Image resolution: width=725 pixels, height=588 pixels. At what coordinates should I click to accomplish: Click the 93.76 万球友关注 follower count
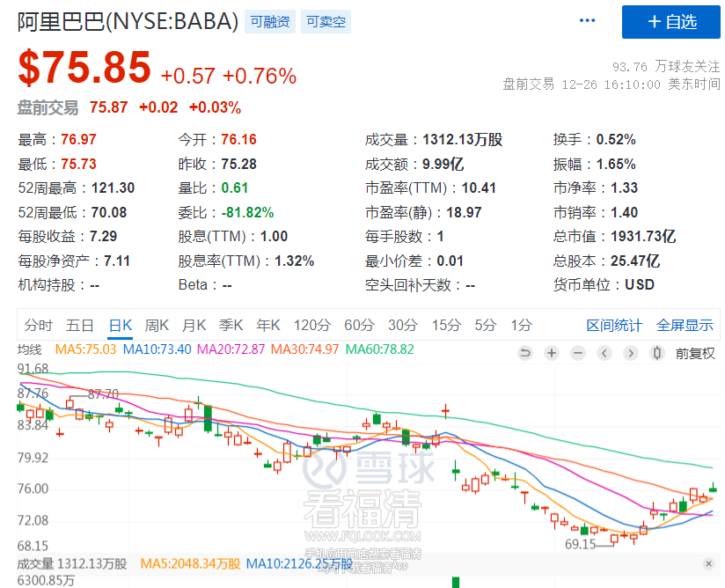(666, 67)
